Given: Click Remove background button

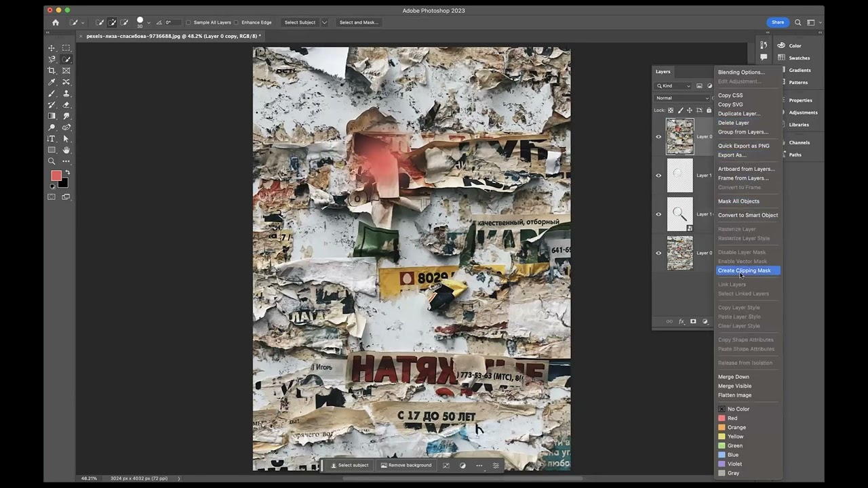Looking at the screenshot, I should [406, 466].
